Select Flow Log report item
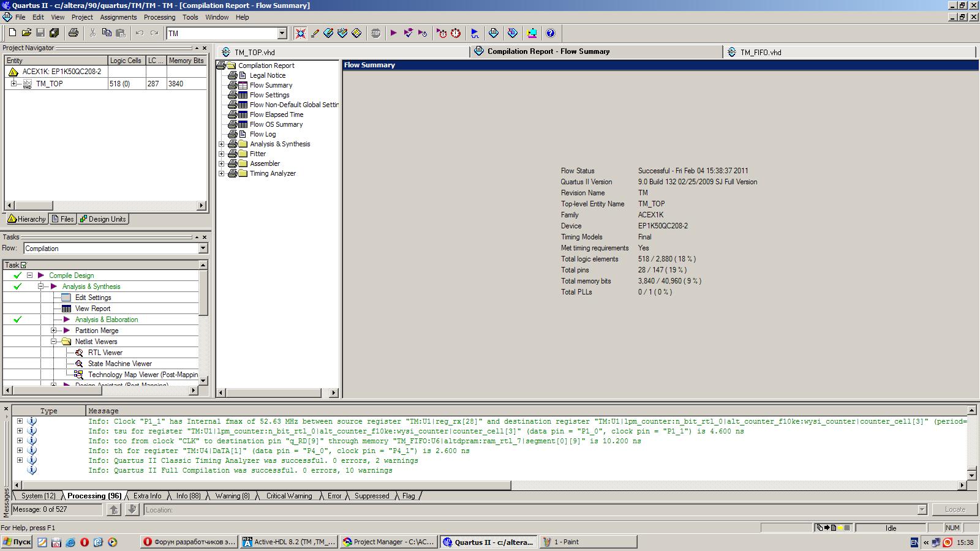 pos(262,134)
